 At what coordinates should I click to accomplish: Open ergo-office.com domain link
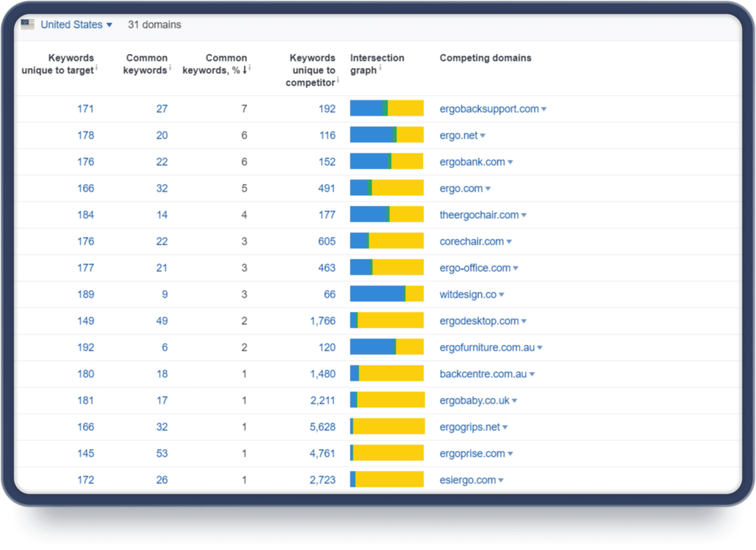point(475,268)
